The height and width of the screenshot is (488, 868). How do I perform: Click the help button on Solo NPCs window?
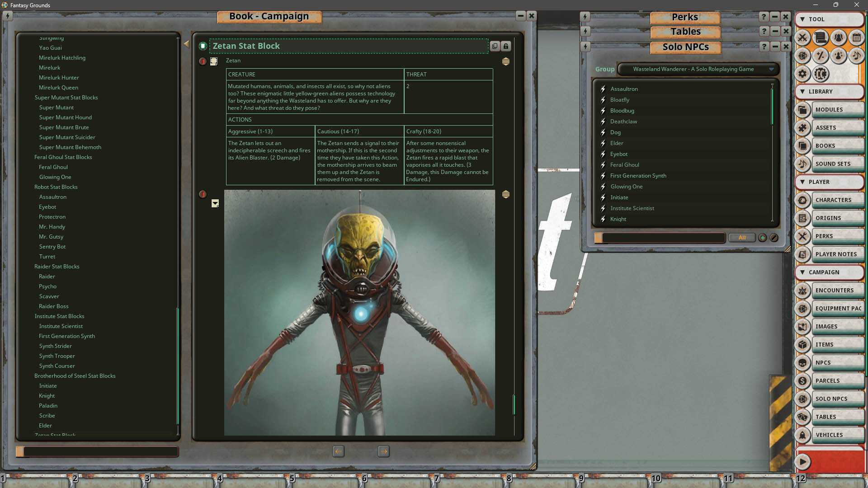tap(764, 47)
